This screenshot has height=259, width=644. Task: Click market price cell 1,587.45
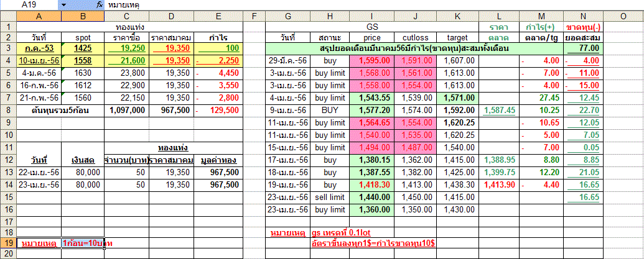(499, 110)
